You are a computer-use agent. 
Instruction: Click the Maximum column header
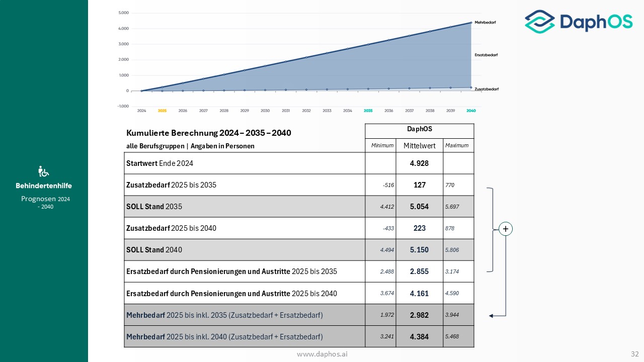[x=457, y=146]
